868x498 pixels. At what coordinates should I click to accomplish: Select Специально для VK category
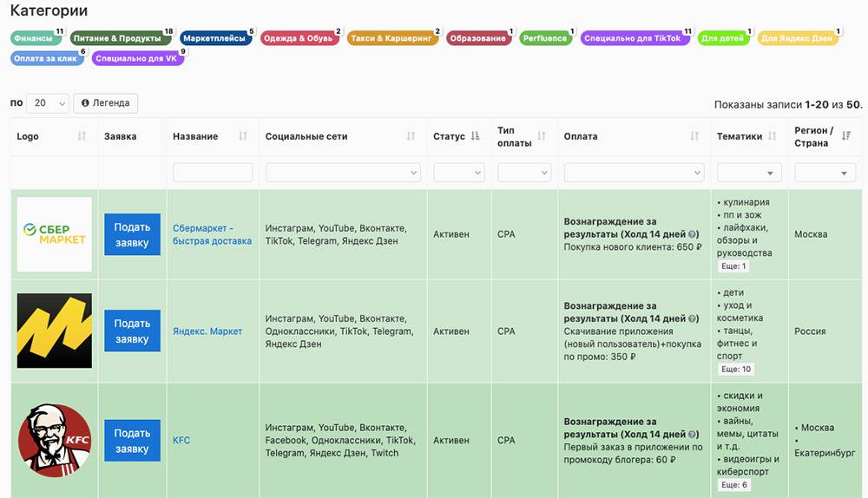137,58
